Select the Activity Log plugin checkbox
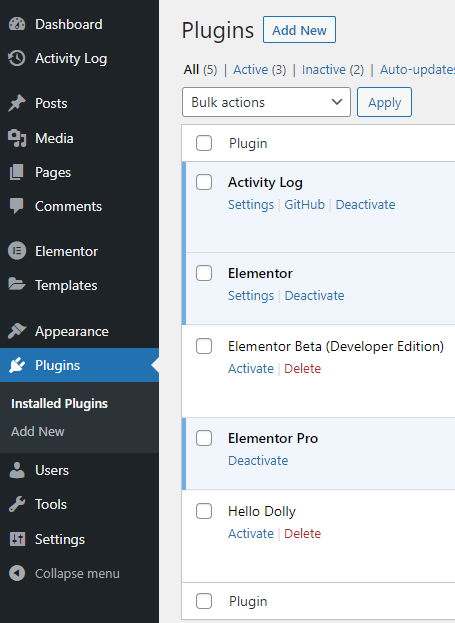Viewport: 455px width, 623px height. 204,182
